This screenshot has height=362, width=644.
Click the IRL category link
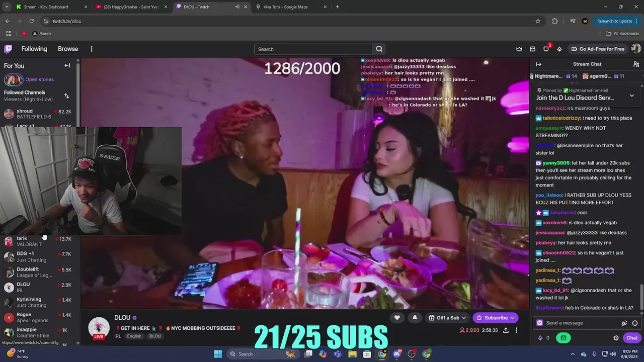pos(117,336)
